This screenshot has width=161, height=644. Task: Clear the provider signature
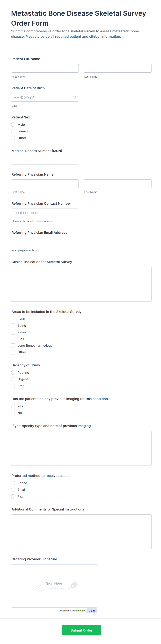click(x=92, y=611)
